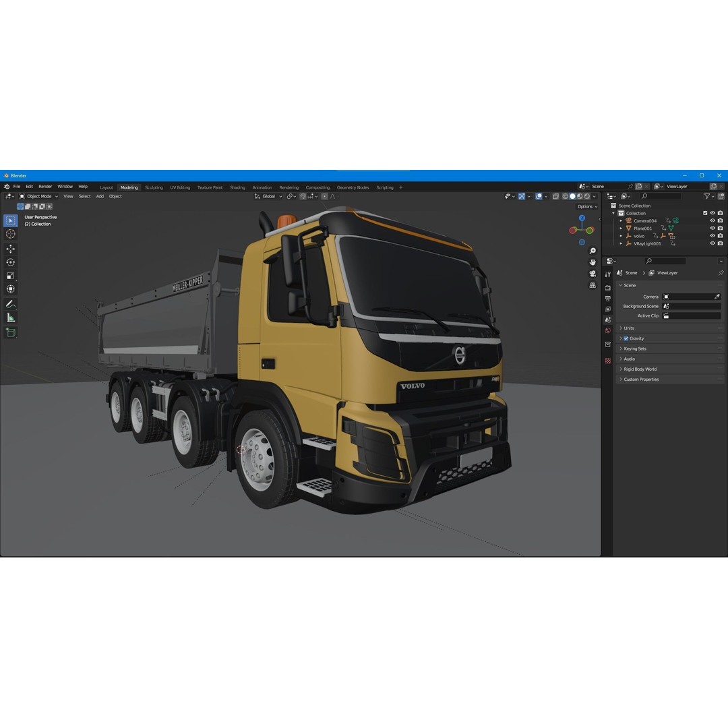Toggle Collection exclude checkbox in outliner
The height and width of the screenshot is (728, 728).
coord(705,213)
